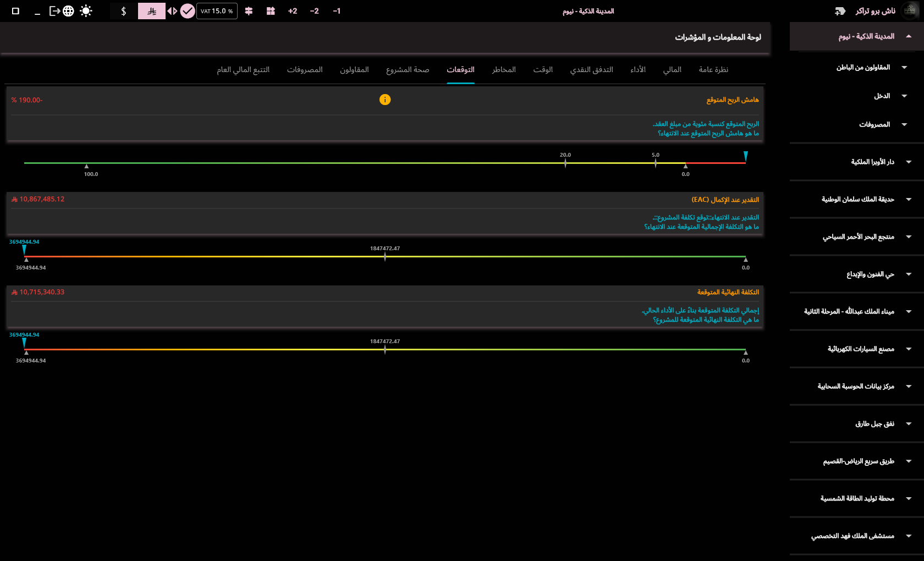The width and height of the screenshot is (924, 561).
Task: Open the المالي tab
Action: (672, 70)
